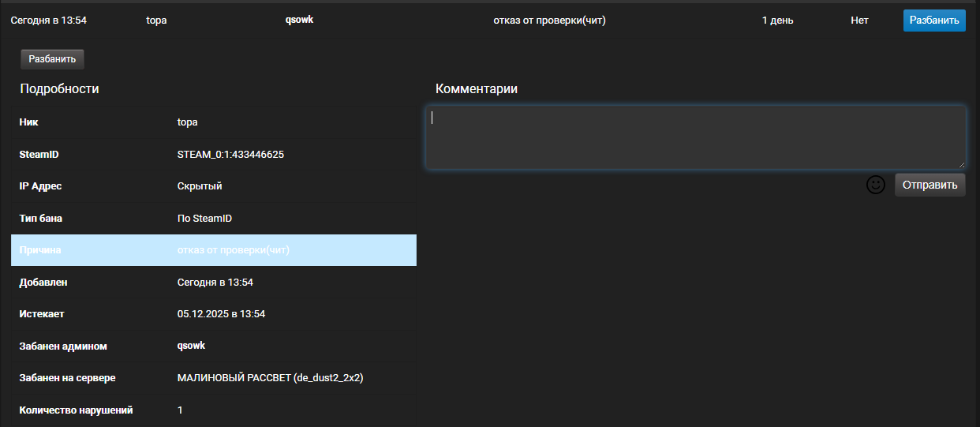This screenshot has width=980, height=427.
Task: Send the comment with Отправить
Action: [930, 185]
